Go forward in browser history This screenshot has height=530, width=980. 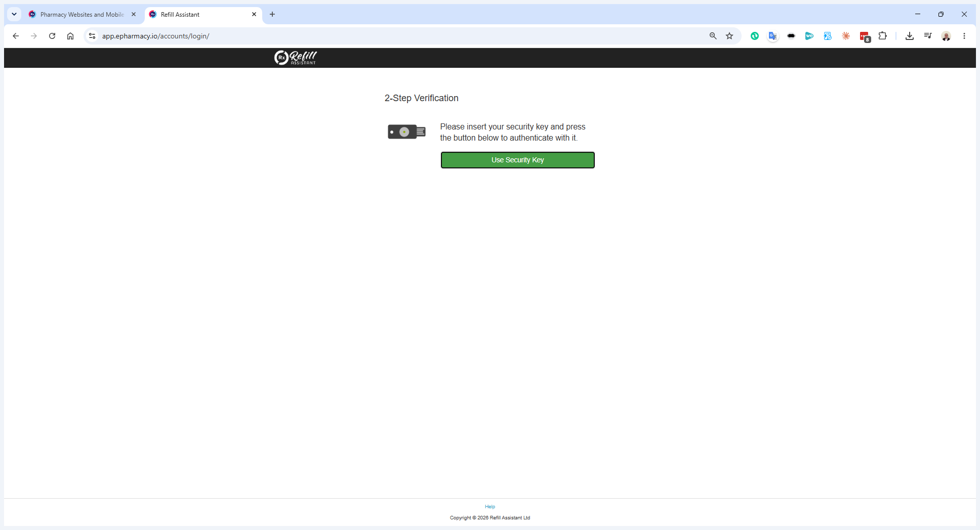(34, 36)
